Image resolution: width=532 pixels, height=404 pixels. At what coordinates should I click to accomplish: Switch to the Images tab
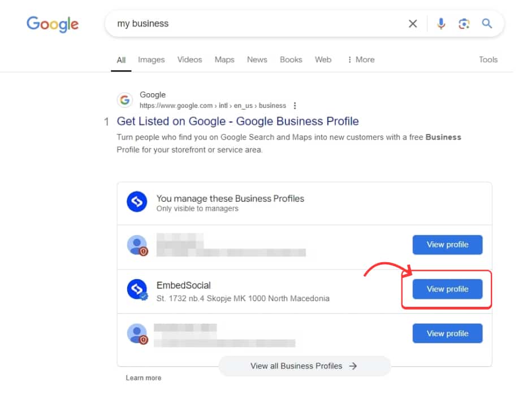(152, 60)
